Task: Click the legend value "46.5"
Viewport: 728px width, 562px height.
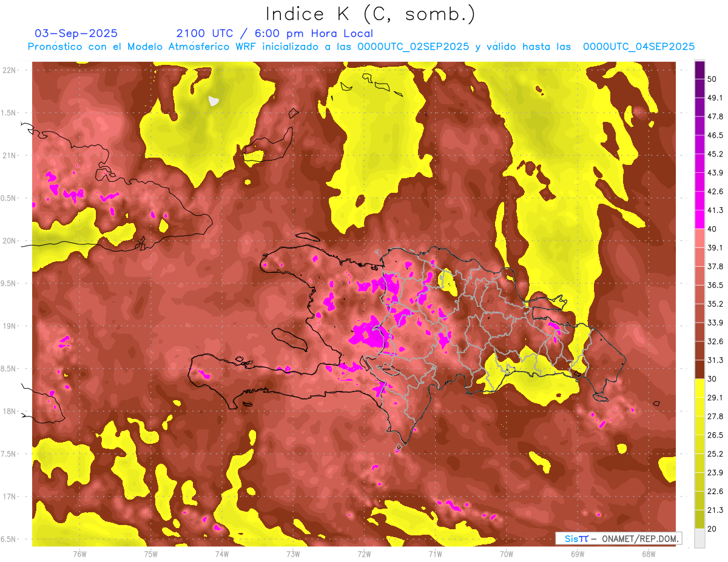Action: [714, 135]
